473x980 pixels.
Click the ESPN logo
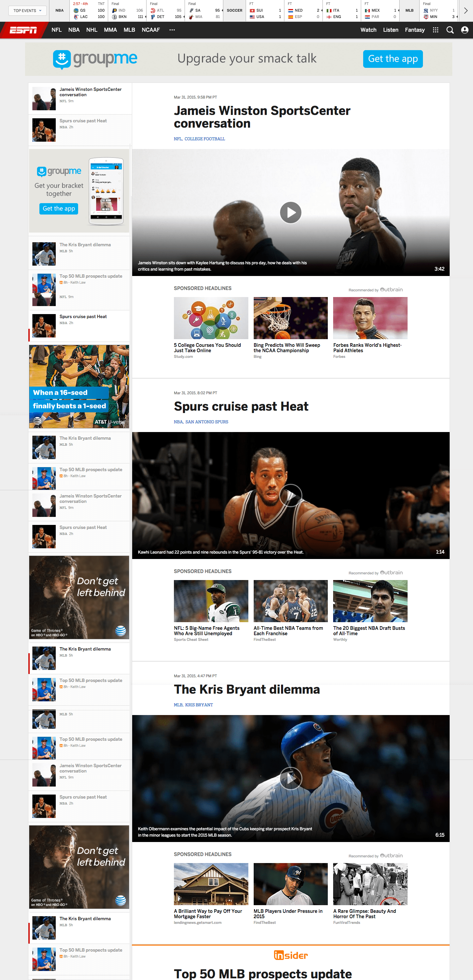pos(23,30)
